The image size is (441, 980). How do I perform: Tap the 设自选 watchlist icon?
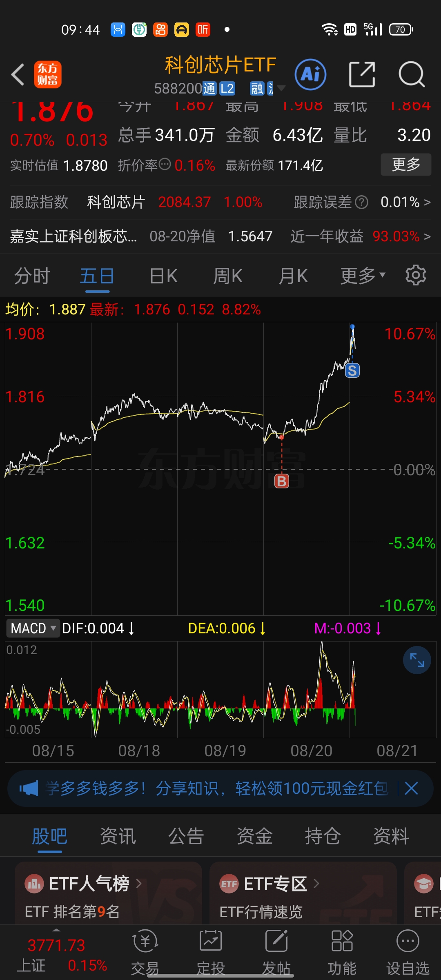pos(408,941)
